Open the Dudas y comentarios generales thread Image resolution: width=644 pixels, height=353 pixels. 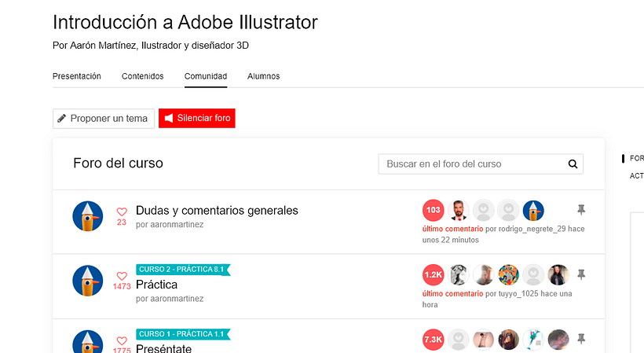coord(217,211)
